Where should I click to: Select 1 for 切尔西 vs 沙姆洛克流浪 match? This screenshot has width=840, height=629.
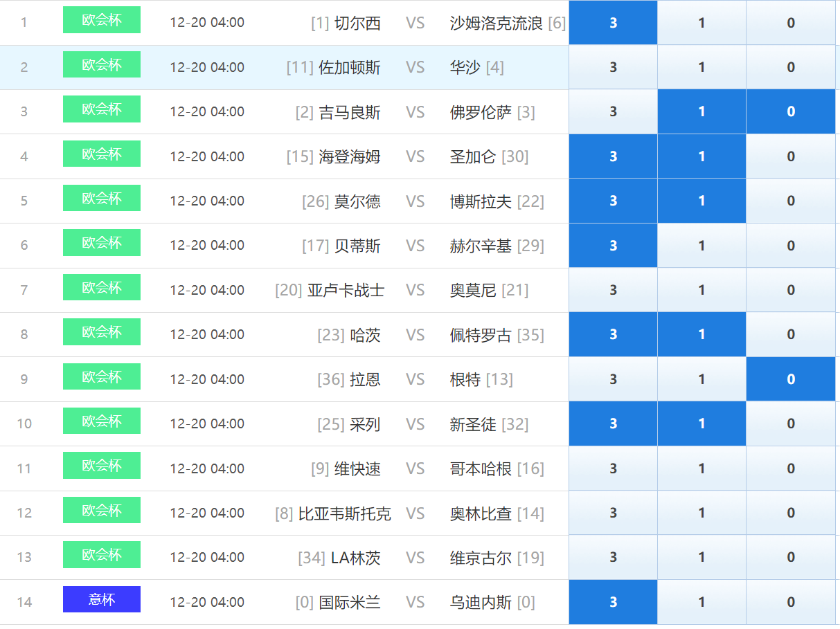click(x=702, y=23)
